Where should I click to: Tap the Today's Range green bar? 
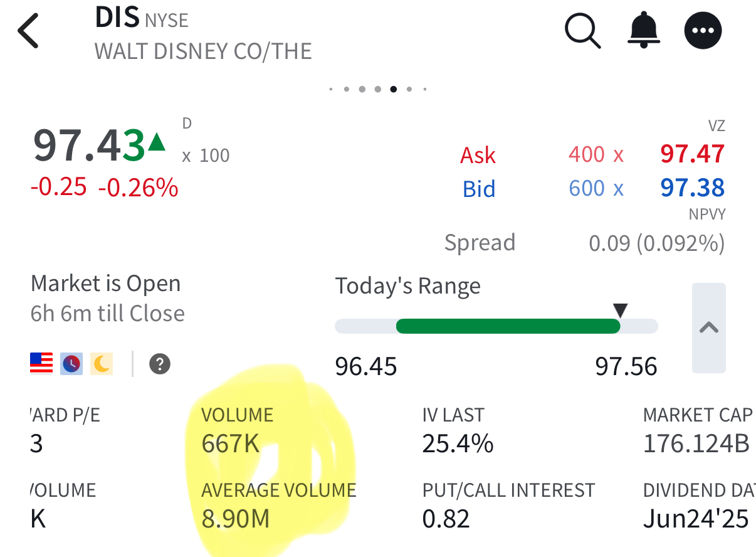point(508,326)
